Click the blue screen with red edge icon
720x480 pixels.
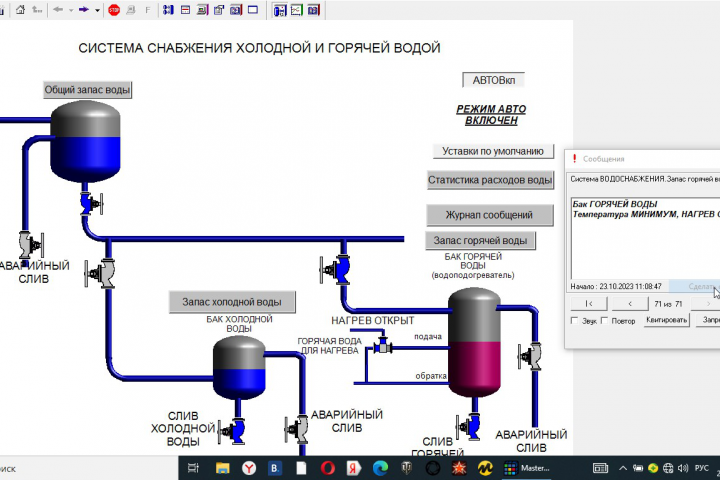coord(236,10)
